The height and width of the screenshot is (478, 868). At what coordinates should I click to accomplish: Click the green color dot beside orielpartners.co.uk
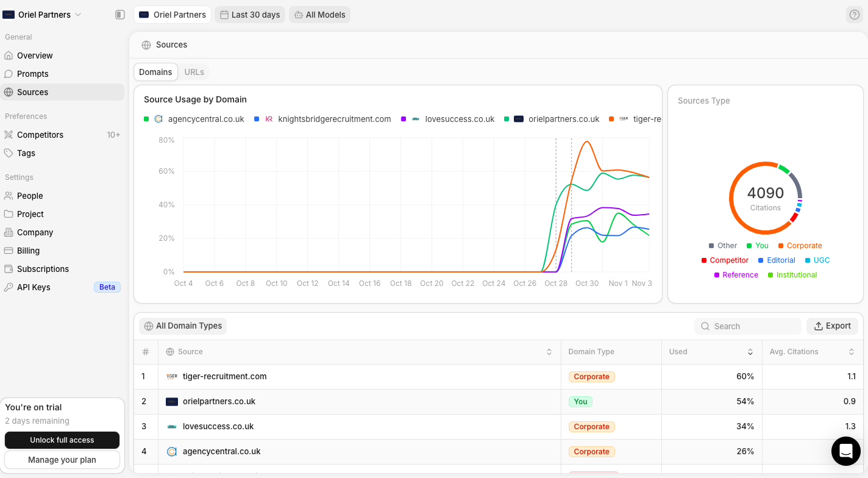[506, 119]
